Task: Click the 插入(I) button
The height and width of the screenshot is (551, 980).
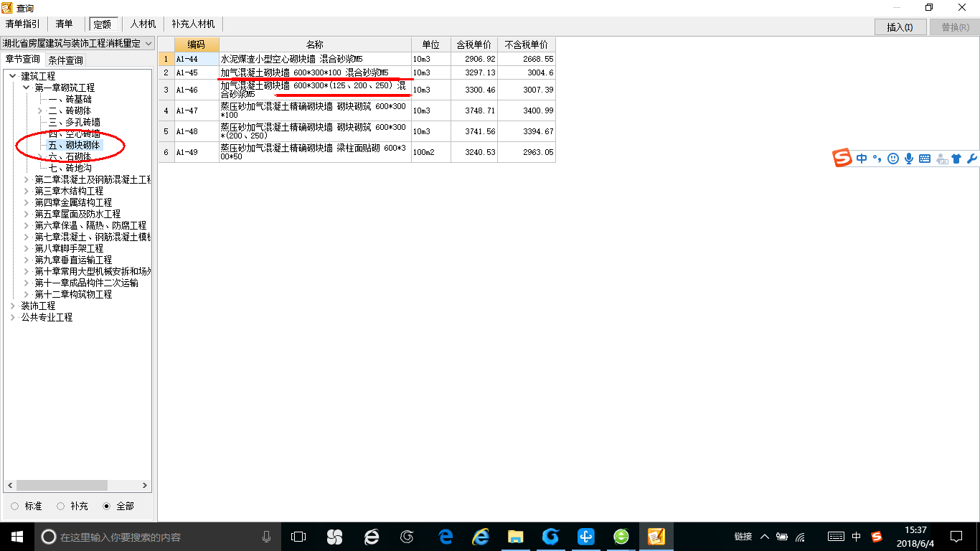Action: (900, 27)
